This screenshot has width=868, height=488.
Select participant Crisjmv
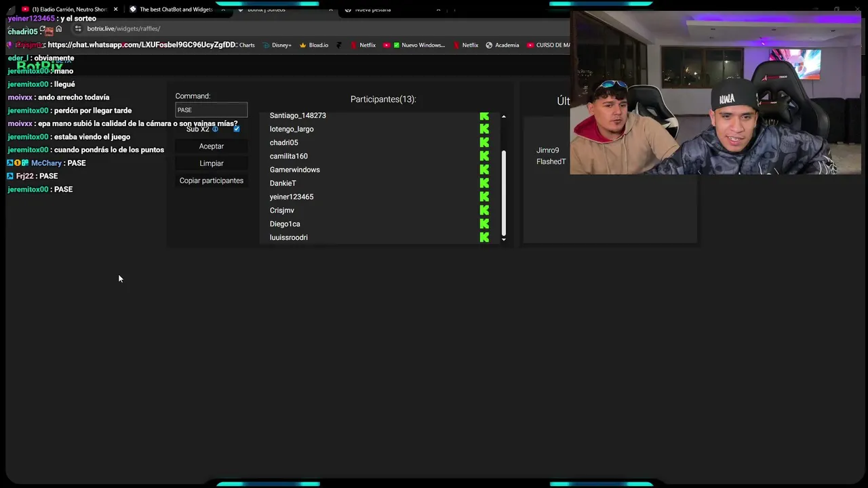coord(282,210)
